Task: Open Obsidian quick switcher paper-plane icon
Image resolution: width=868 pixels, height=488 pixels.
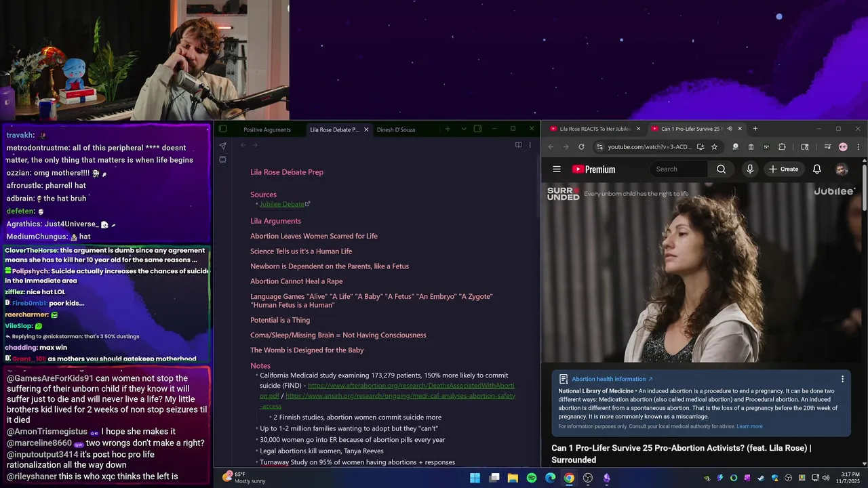Action: click(222, 145)
